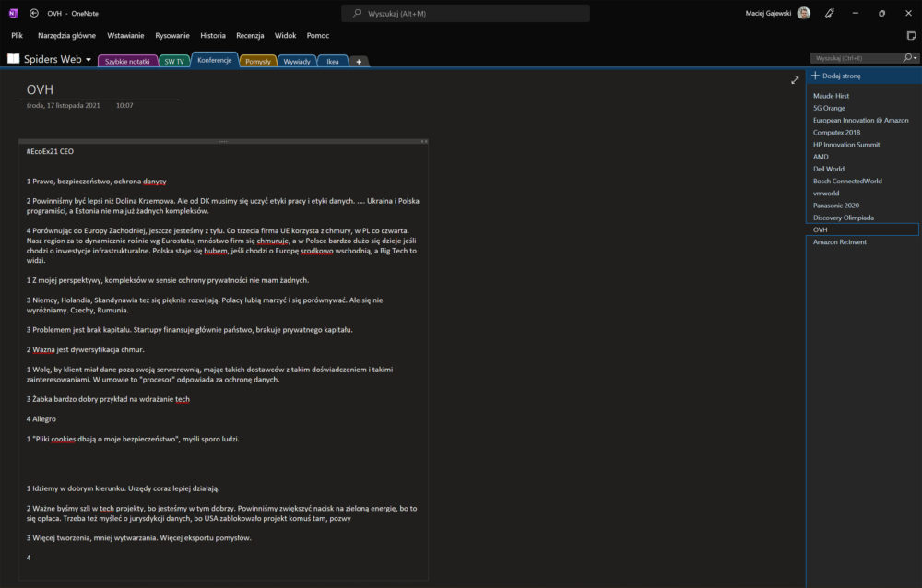Click the OneNote app logo icon
Image resolution: width=922 pixels, height=588 pixels.
coord(13,13)
